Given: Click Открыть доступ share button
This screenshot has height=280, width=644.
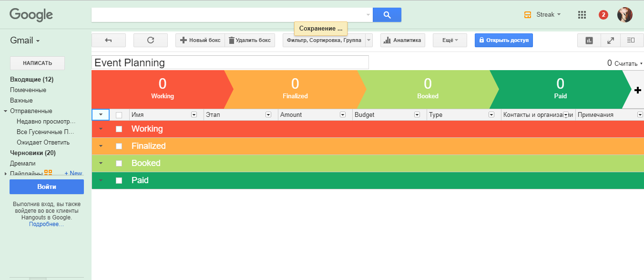Looking at the screenshot, I should (x=504, y=41).
